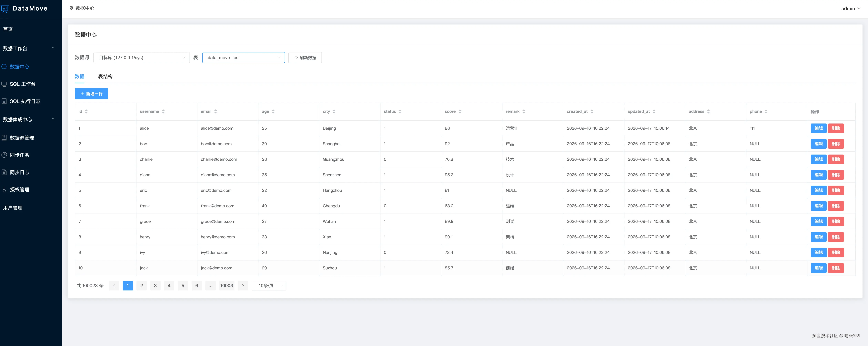Sort by the city column arrows
This screenshot has height=346, width=868.
pyautogui.click(x=334, y=112)
